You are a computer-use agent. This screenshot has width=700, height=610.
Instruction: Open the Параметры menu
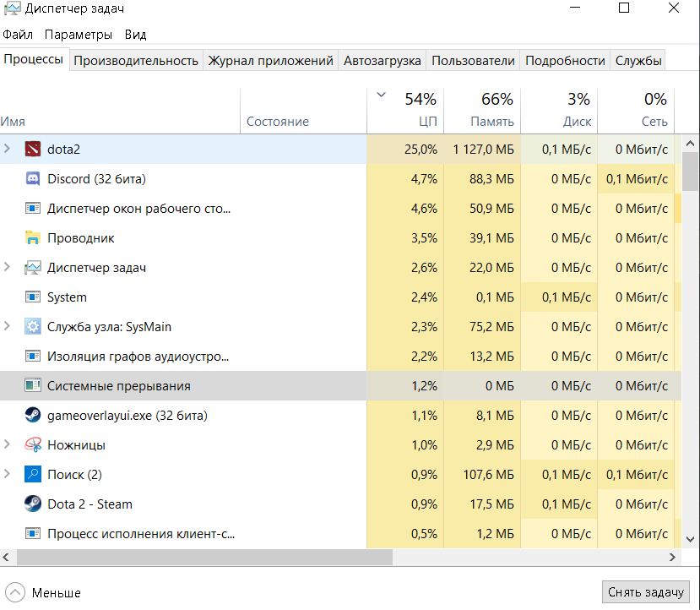[x=78, y=35]
